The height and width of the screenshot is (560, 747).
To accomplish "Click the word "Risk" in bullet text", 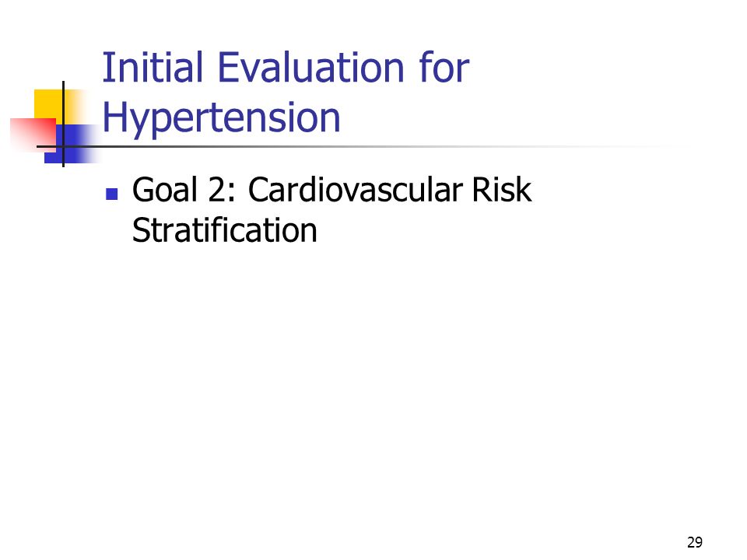I will (x=501, y=190).
